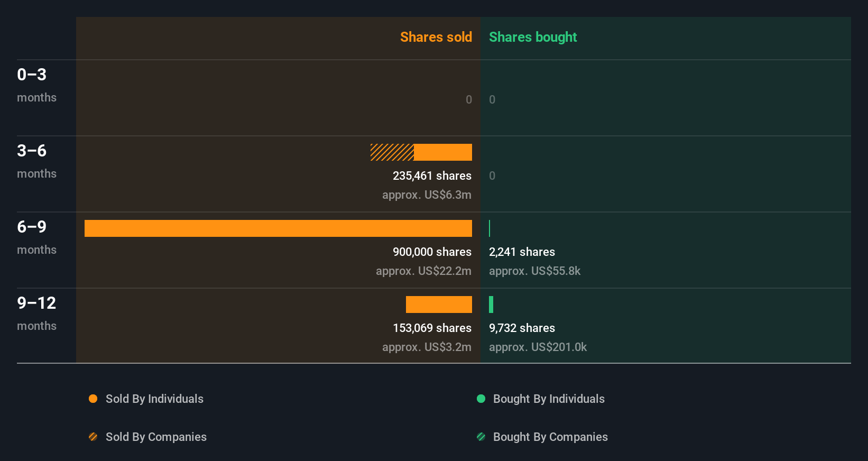Click the 0 sold value in 0–3 months row
Screen dimensions: 868x461
pos(468,99)
